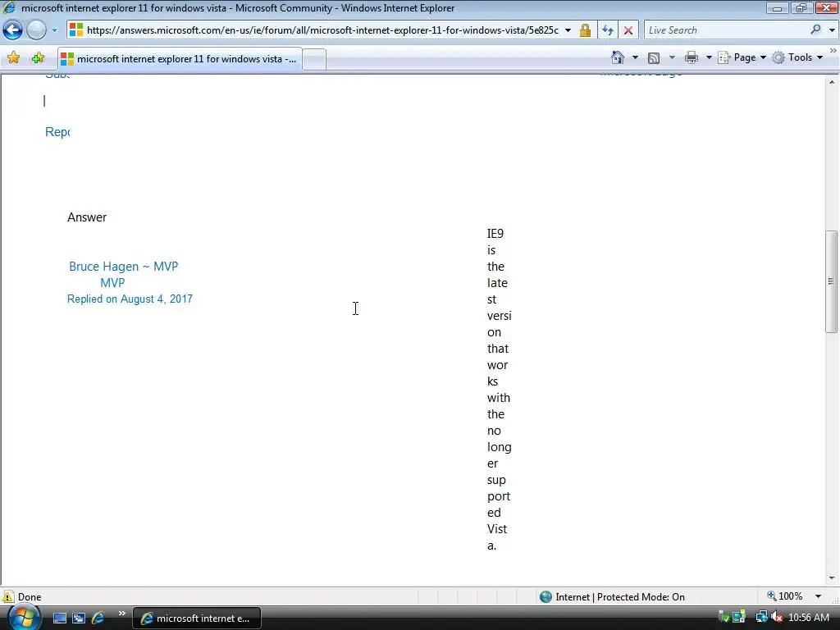The height and width of the screenshot is (630, 840).
Task: Click Add to Favorites star-plus icon
Action: [x=38, y=58]
